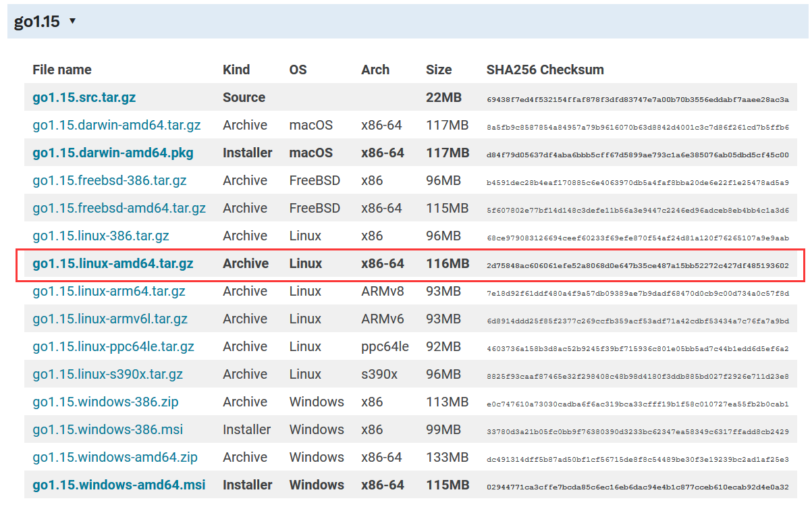
Task: Click the 22MB size cell
Action: pos(444,97)
